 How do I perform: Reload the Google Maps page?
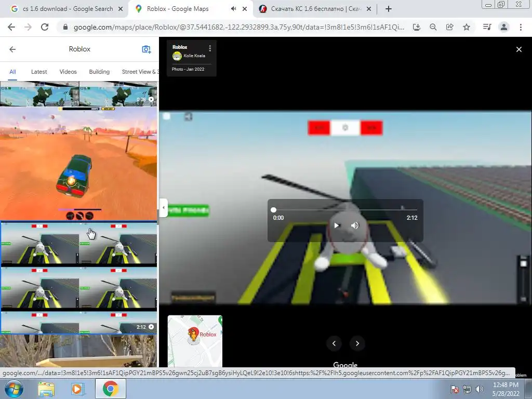tap(45, 27)
